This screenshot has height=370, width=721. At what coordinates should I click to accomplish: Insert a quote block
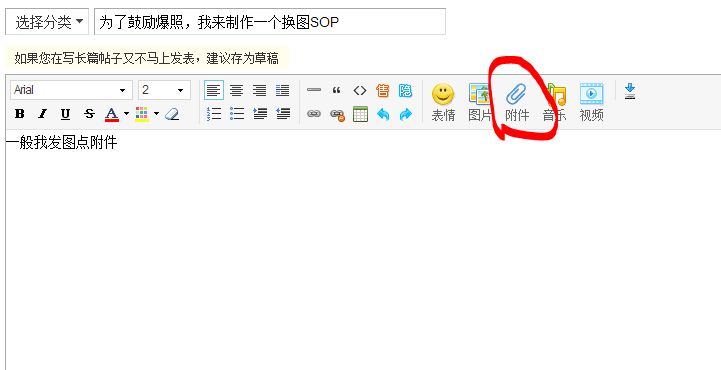click(x=337, y=90)
